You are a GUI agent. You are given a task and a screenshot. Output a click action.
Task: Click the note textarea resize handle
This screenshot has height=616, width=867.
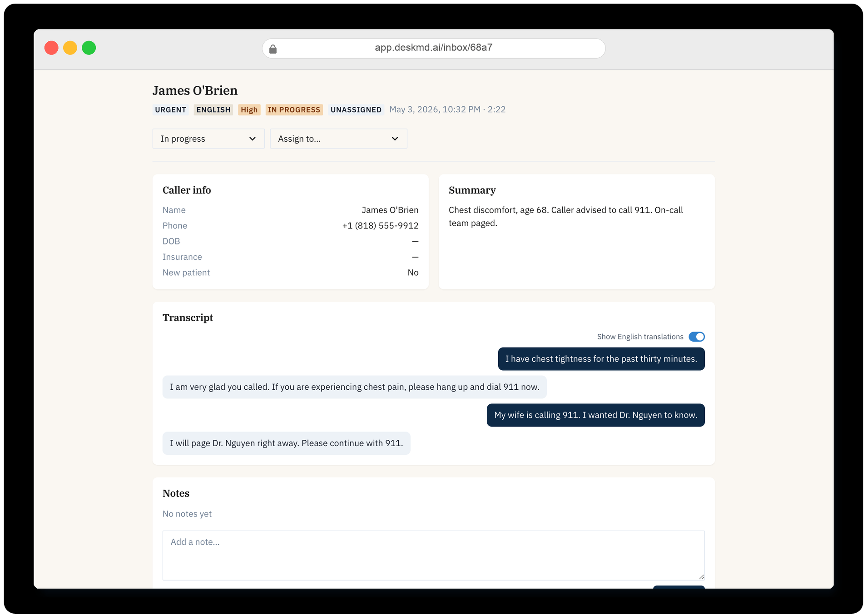point(701,576)
